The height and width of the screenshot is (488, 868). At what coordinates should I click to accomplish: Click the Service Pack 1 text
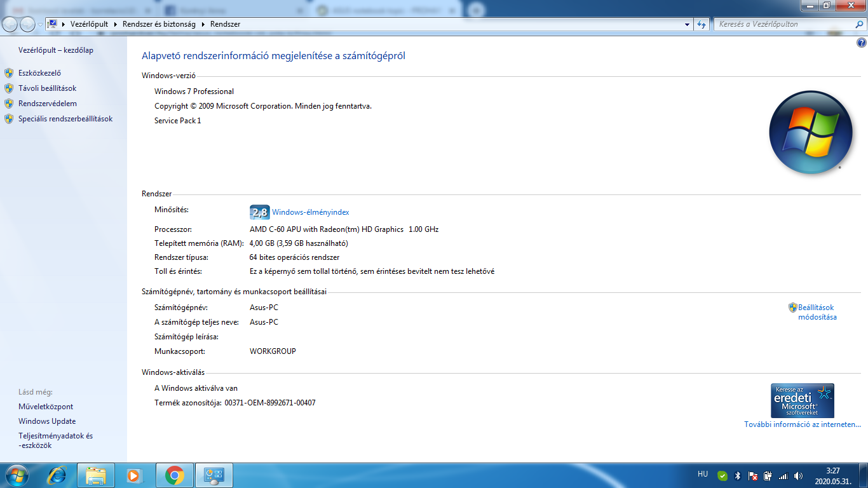pos(177,121)
